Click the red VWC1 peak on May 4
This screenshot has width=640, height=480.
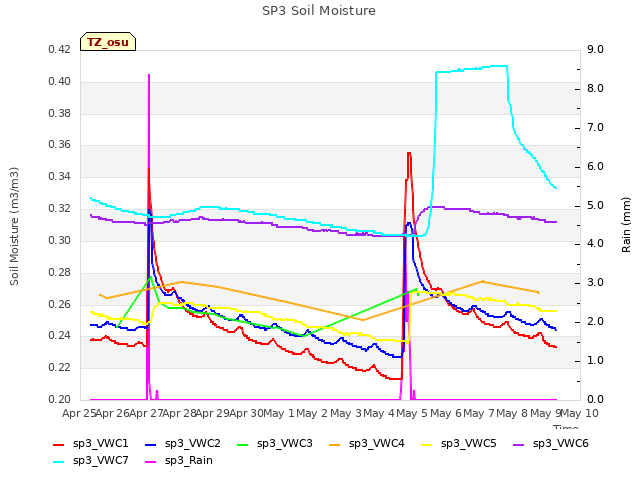coord(409,154)
